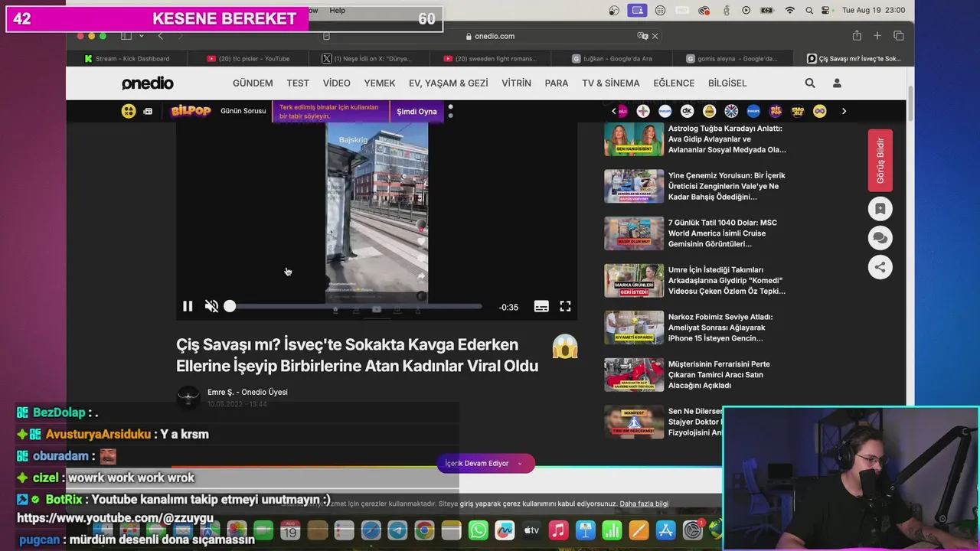Toggle the Safari sidebar

click(x=126, y=36)
